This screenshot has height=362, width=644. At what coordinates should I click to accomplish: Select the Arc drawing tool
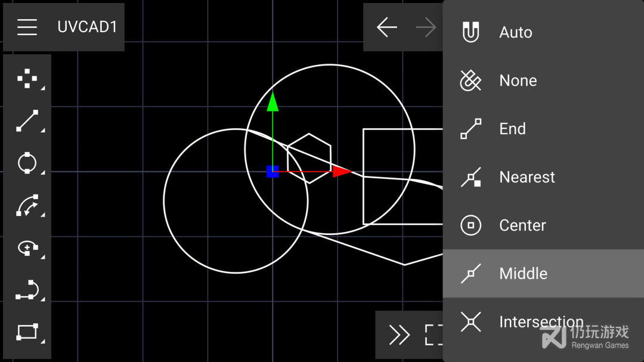[x=27, y=206]
